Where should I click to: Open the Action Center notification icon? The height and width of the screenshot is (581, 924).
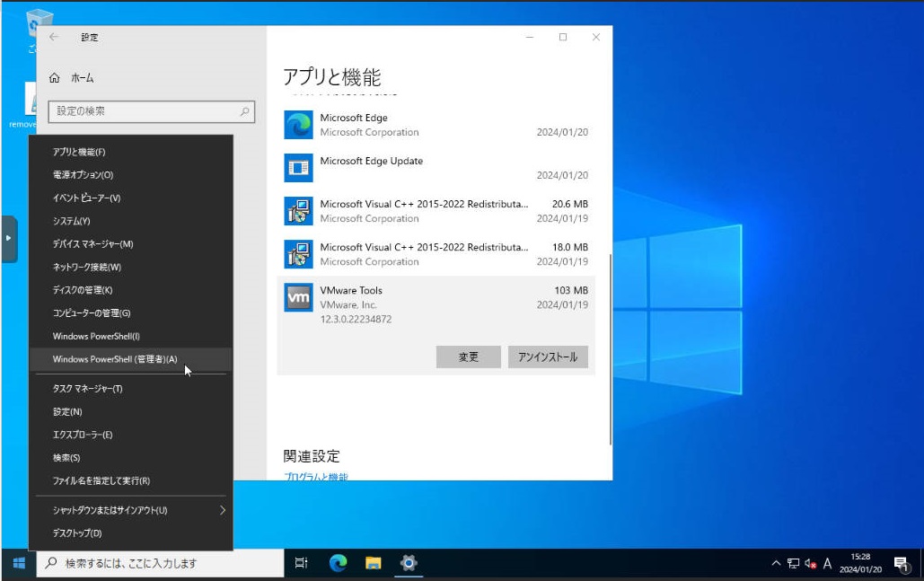901,563
